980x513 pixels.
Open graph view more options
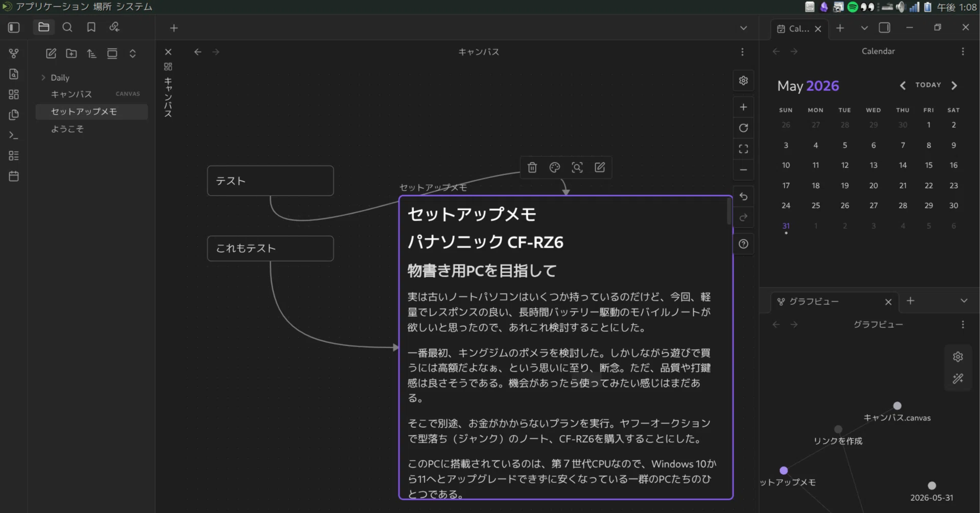[x=963, y=325]
